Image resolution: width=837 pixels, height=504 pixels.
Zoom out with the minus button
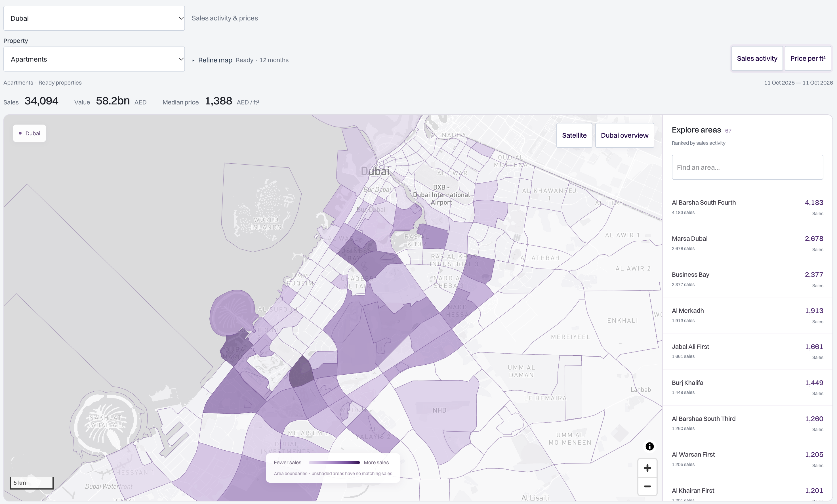coord(647,486)
